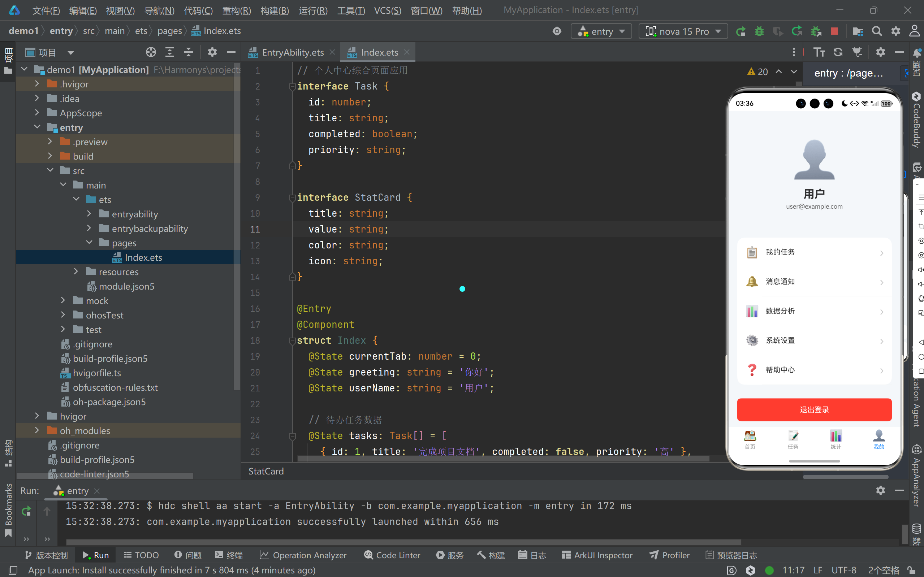
Task: Expand the oh_modules folder
Action: [37, 430]
